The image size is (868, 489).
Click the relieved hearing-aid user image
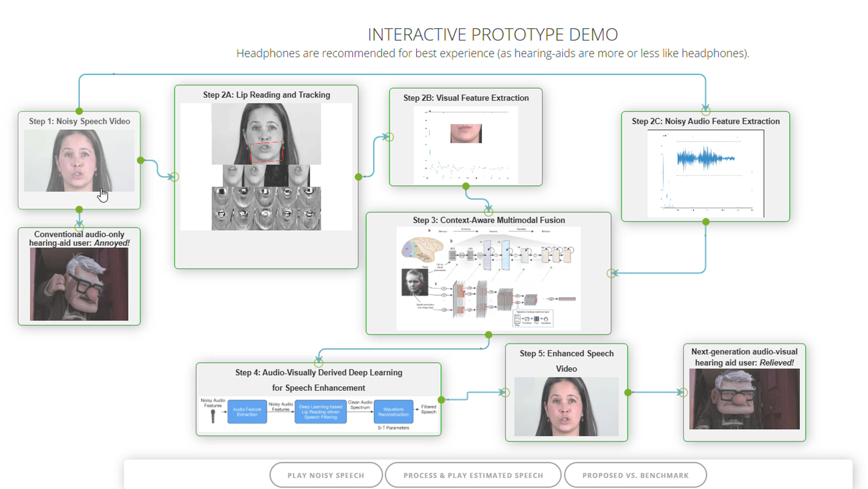[x=744, y=399]
